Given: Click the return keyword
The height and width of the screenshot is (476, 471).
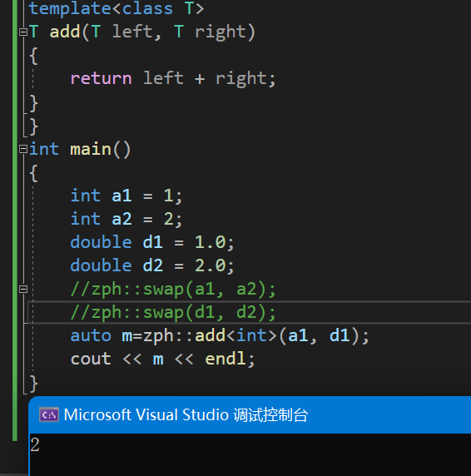Looking at the screenshot, I should click(101, 78).
